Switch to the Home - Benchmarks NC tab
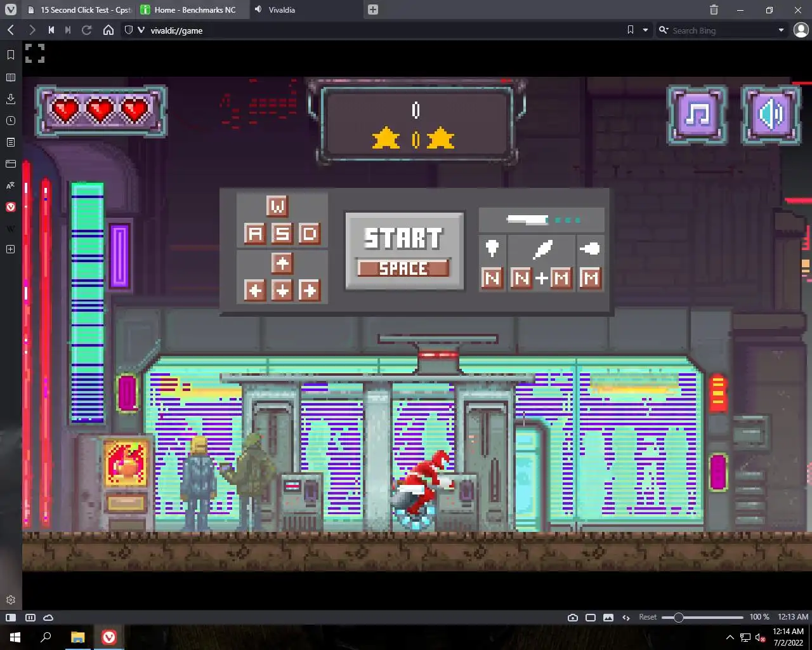 pyautogui.click(x=192, y=10)
